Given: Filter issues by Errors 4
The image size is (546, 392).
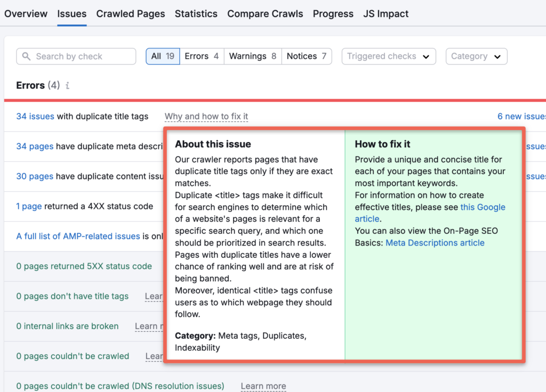Looking at the screenshot, I should coord(202,56).
